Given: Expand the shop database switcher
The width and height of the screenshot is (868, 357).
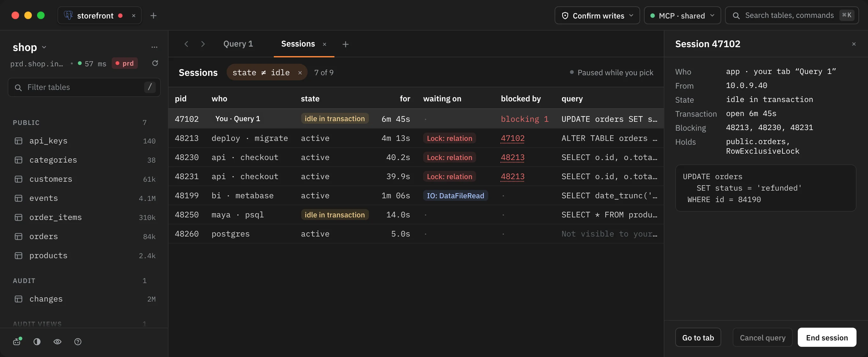Looking at the screenshot, I should [x=30, y=47].
